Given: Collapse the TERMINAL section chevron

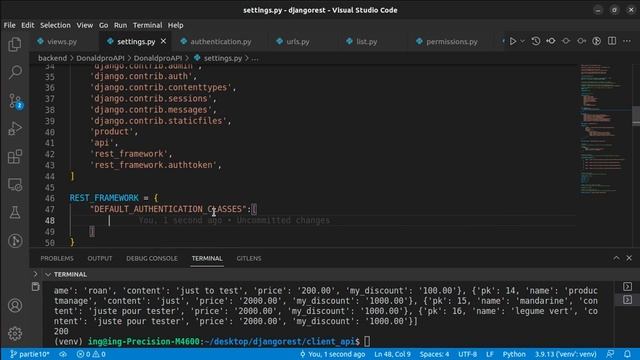Looking at the screenshot, I should tap(48, 274).
